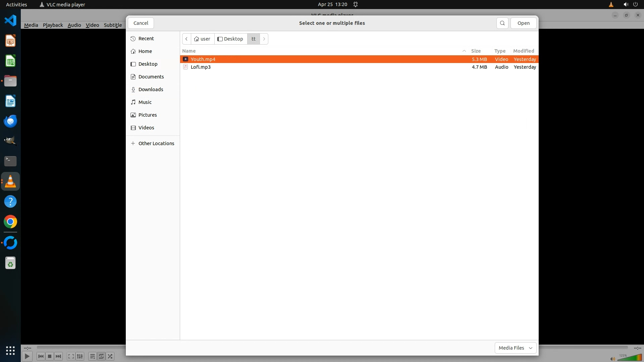Click the Next media skip icon
644x362 pixels.
coord(58,356)
